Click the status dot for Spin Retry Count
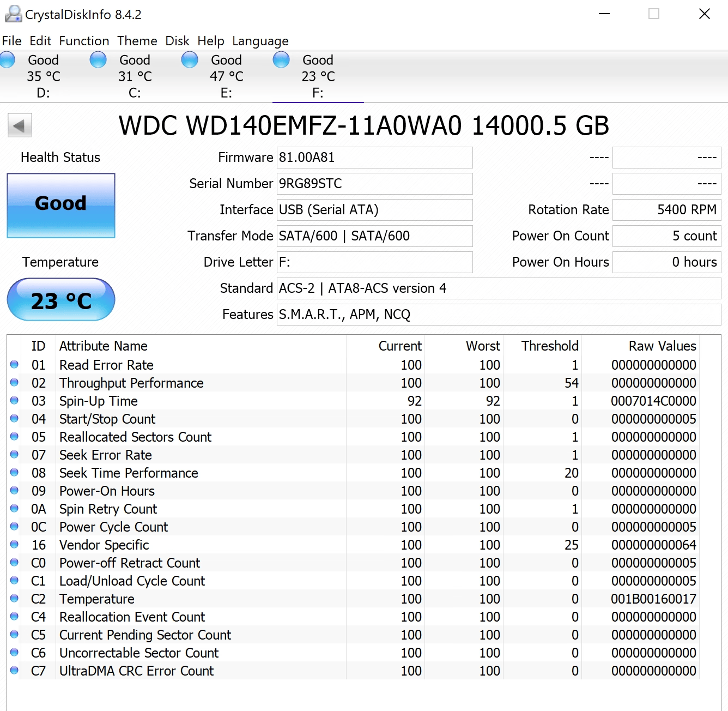728x711 pixels. (x=14, y=508)
